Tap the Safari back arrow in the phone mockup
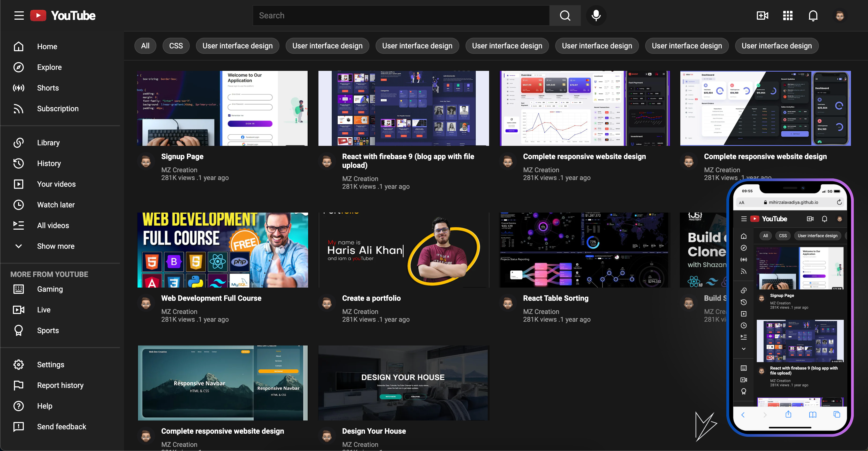 pos(743,415)
